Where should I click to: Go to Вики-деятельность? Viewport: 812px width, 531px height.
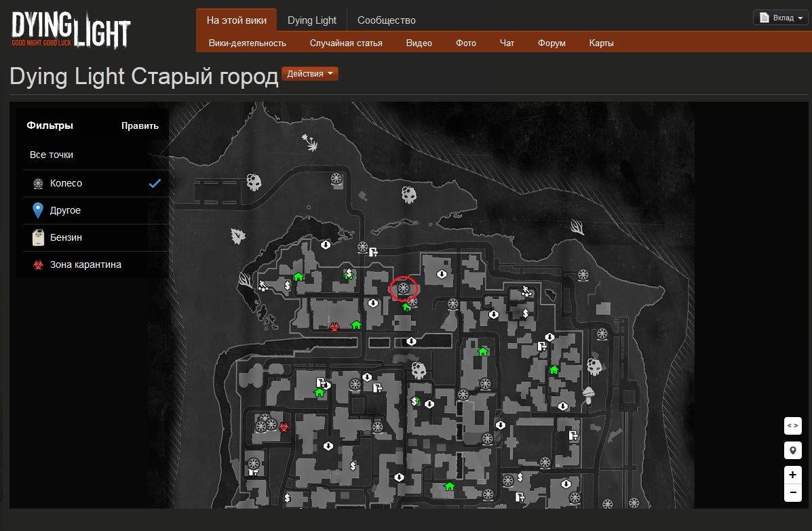(247, 43)
